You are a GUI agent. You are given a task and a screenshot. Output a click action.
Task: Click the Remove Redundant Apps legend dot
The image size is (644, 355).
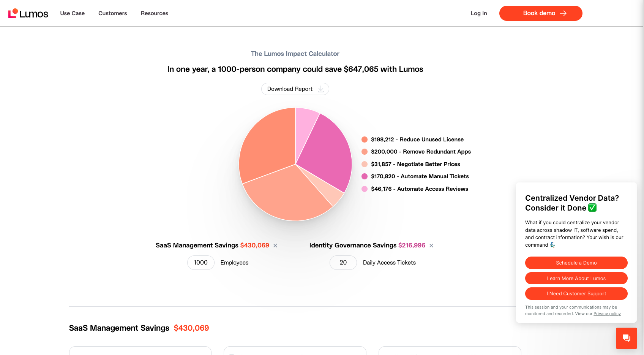pos(365,152)
